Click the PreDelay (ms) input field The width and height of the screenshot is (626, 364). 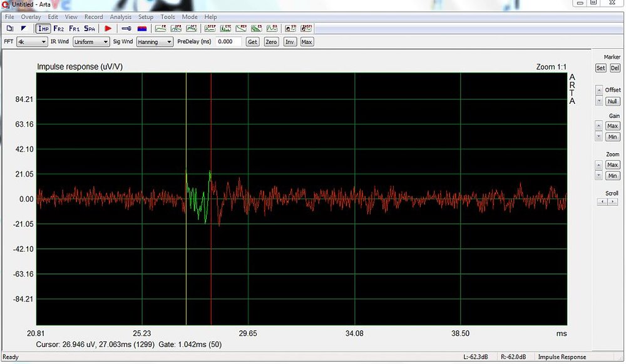tap(228, 41)
